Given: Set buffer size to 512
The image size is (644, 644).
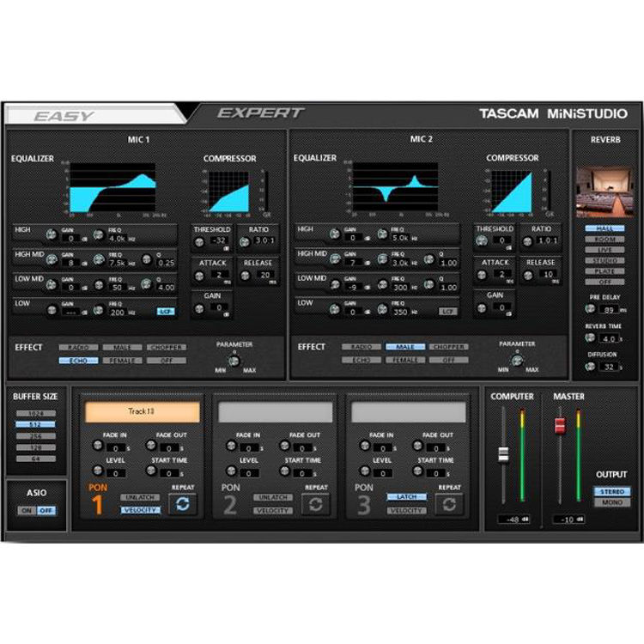Looking at the screenshot, I should 36,424.
